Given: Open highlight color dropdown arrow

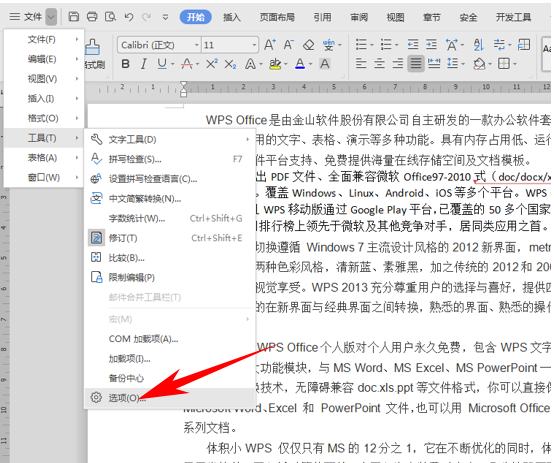Looking at the screenshot, I should pyautogui.click(x=286, y=64).
